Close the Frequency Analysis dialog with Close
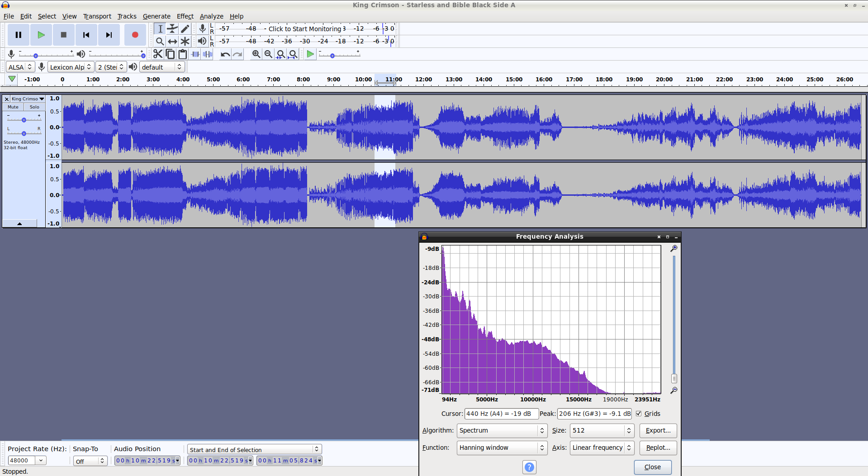Viewport: 868px width, 476px height. [x=652, y=467]
